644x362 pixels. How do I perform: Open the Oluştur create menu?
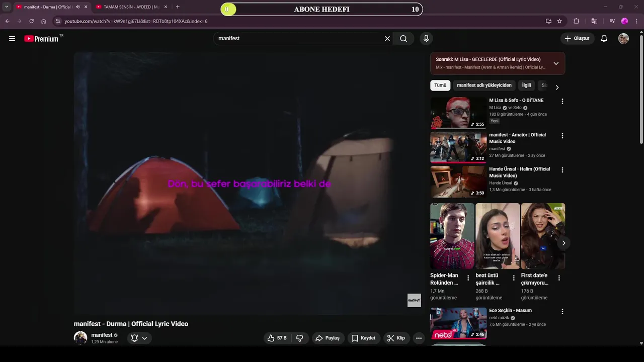coord(578,38)
